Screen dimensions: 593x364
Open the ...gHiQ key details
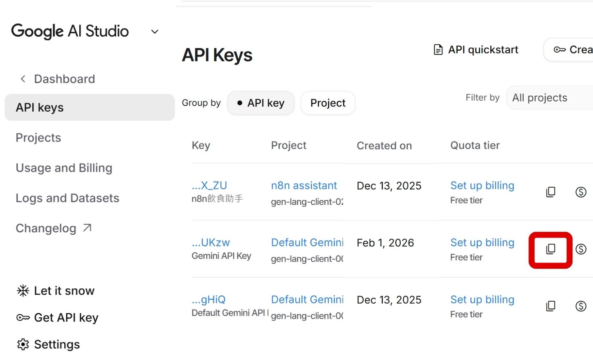point(209,300)
